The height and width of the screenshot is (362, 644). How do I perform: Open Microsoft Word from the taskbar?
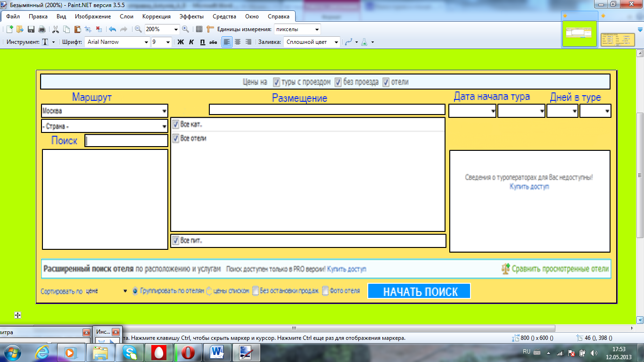tap(216, 352)
